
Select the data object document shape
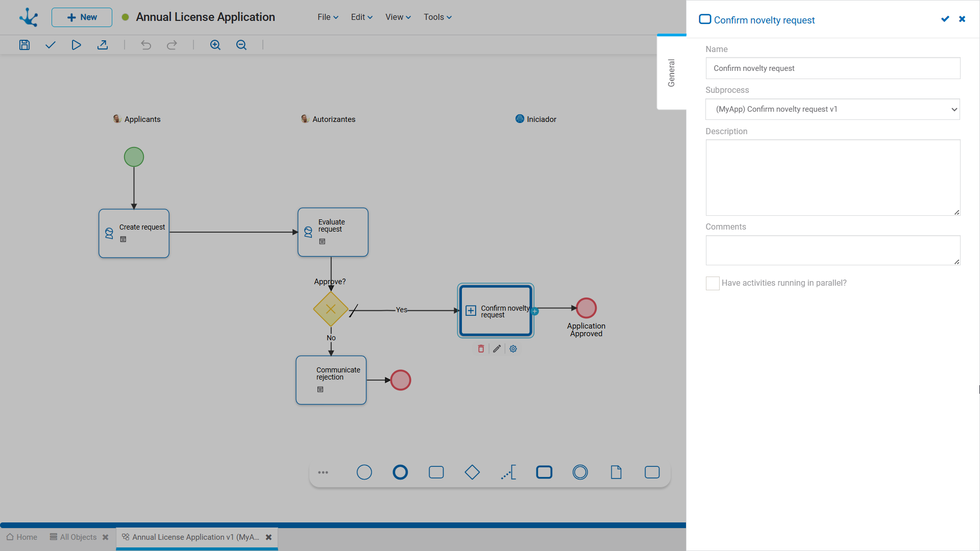pos(616,472)
